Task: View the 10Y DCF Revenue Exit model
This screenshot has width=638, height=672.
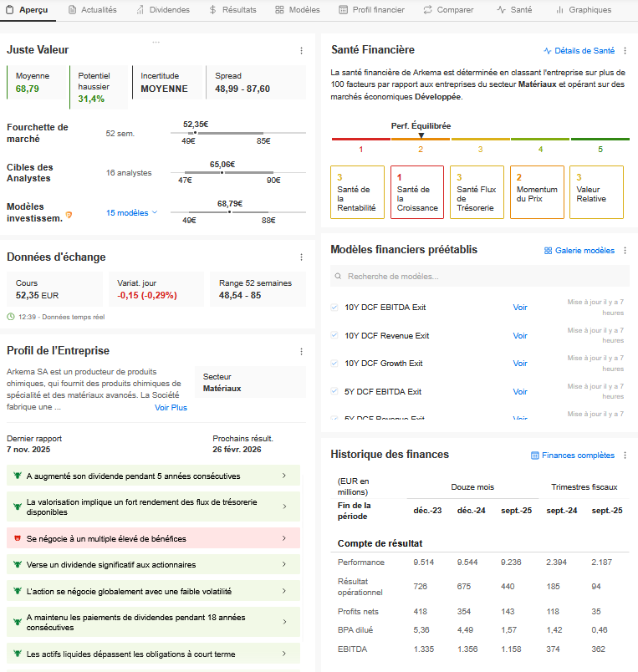Action: (520, 335)
